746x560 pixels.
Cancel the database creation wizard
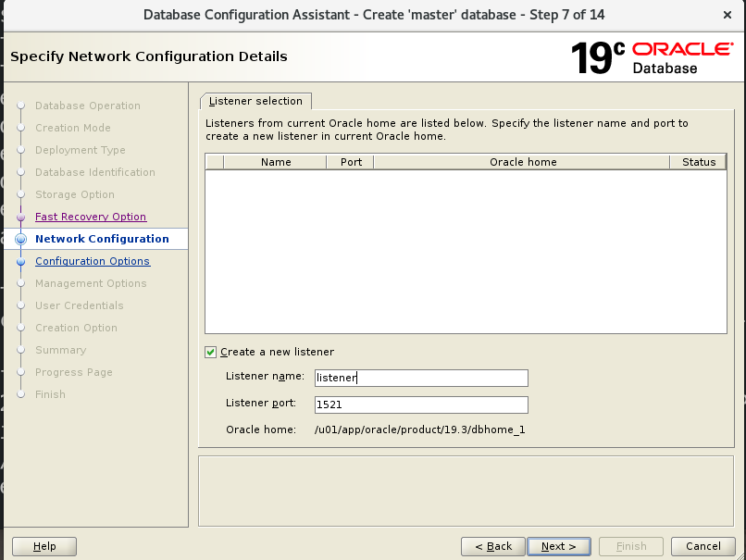click(702, 546)
